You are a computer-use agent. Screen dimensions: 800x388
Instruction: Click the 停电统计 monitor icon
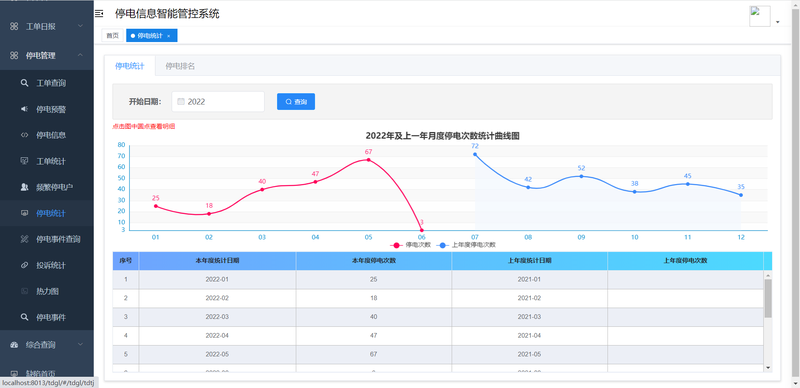(x=24, y=213)
